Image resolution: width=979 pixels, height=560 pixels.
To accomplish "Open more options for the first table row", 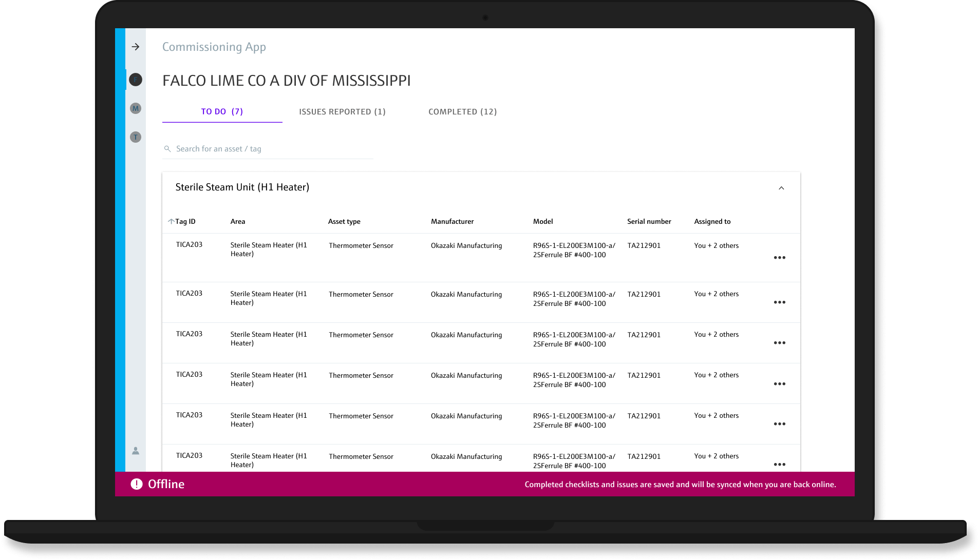I will (x=779, y=258).
